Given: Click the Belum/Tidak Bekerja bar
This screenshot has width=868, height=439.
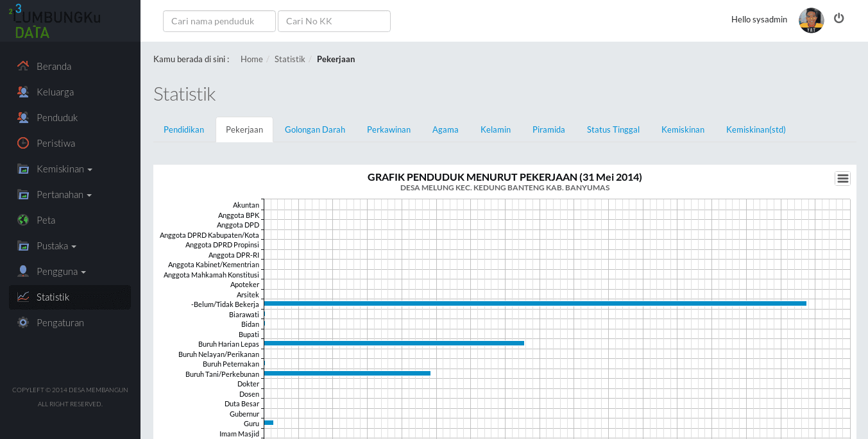Looking at the screenshot, I should [x=535, y=303].
